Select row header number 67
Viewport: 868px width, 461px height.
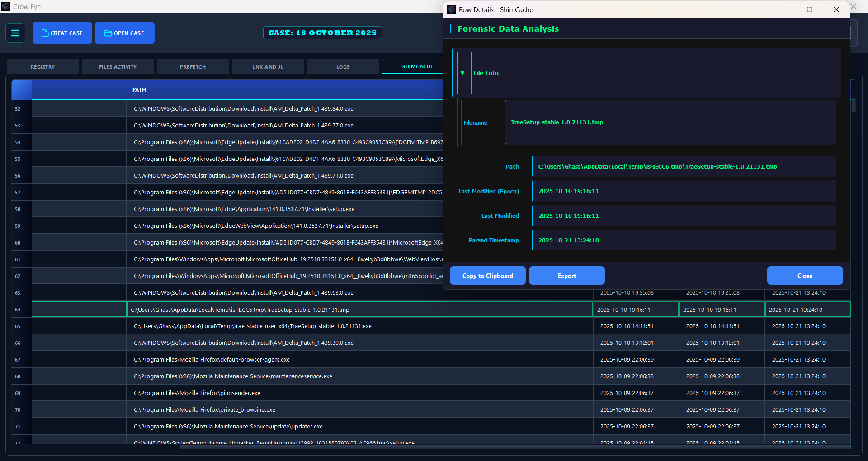coord(22,360)
